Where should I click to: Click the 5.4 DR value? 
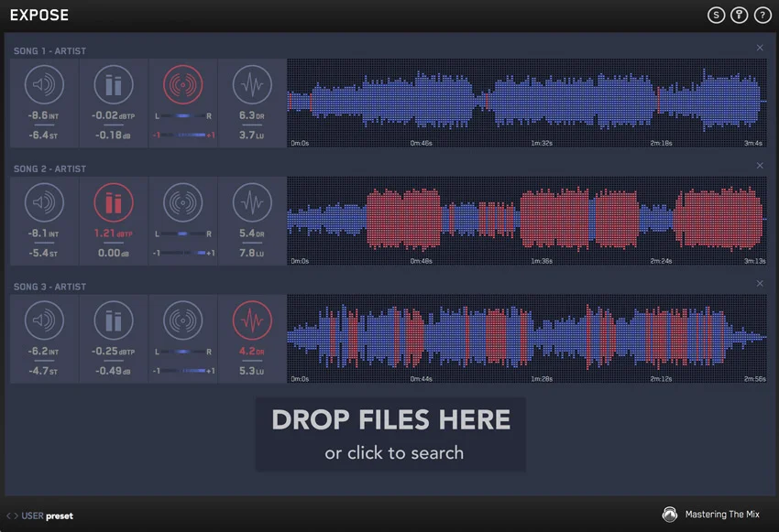point(251,233)
